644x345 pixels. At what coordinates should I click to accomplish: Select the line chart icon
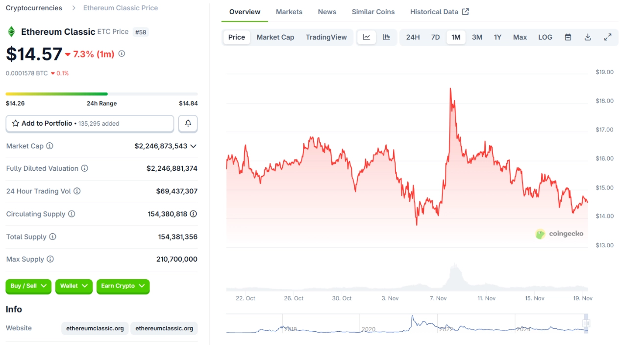(367, 37)
